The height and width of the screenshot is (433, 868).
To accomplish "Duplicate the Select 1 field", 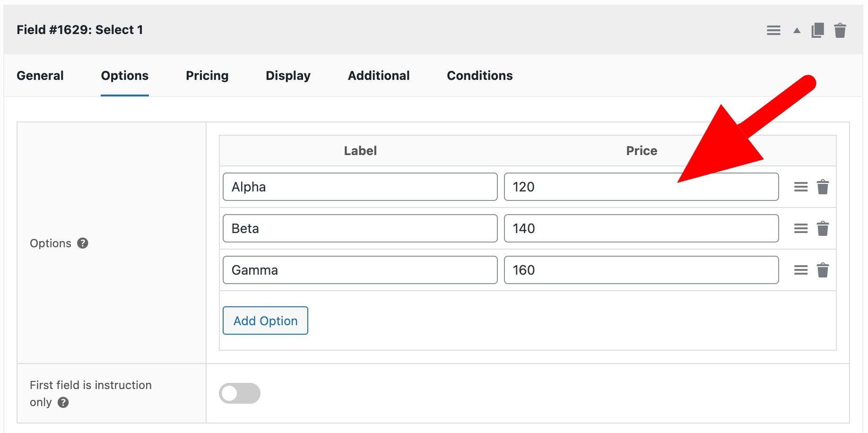I will (817, 30).
